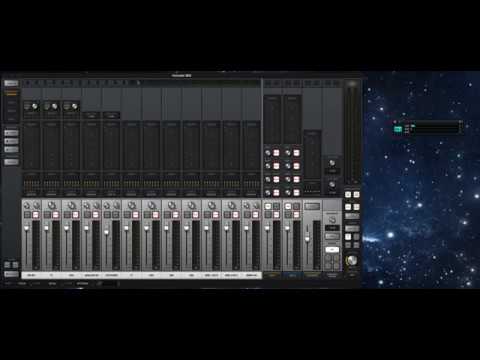This screenshot has height=360, width=480.
Task: Toggle the bottom red button on second aux strip
Action: click(296, 193)
